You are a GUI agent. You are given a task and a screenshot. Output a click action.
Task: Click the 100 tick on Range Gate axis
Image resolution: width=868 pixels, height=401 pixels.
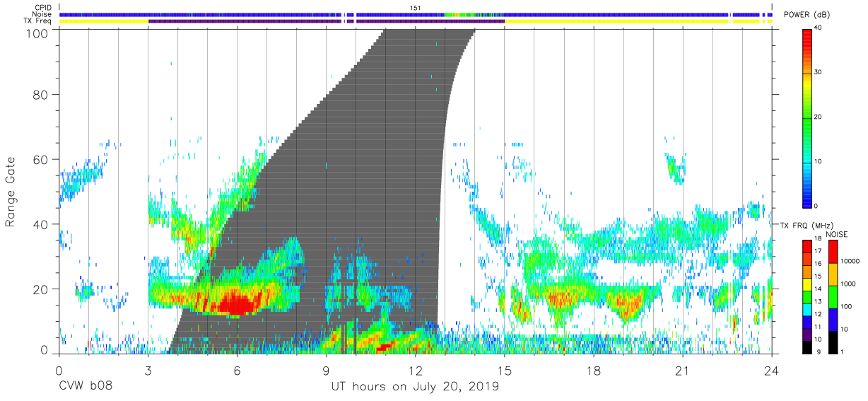point(38,33)
